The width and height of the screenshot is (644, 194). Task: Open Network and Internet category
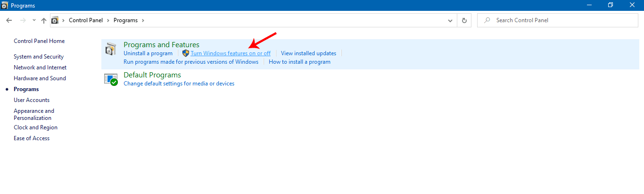click(40, 67)
